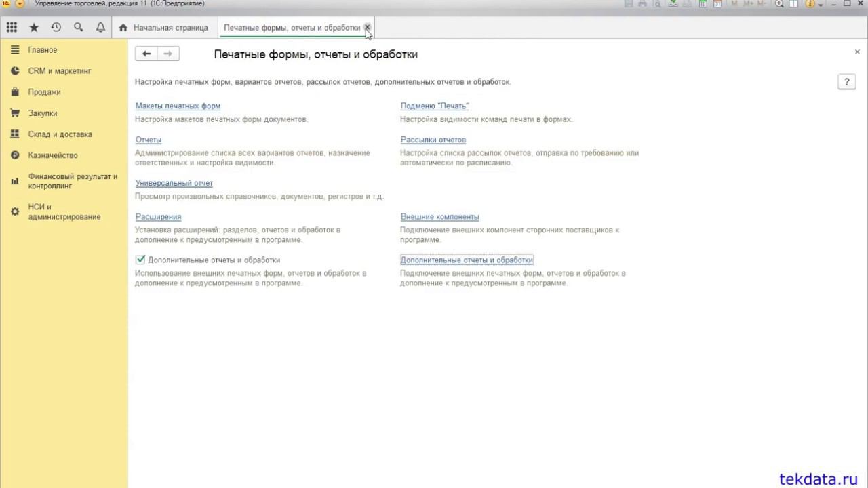This screenshot has height=488, width=868.
Task: Open the dropdown arrow beside the info icon
Action: coord(821,5)
